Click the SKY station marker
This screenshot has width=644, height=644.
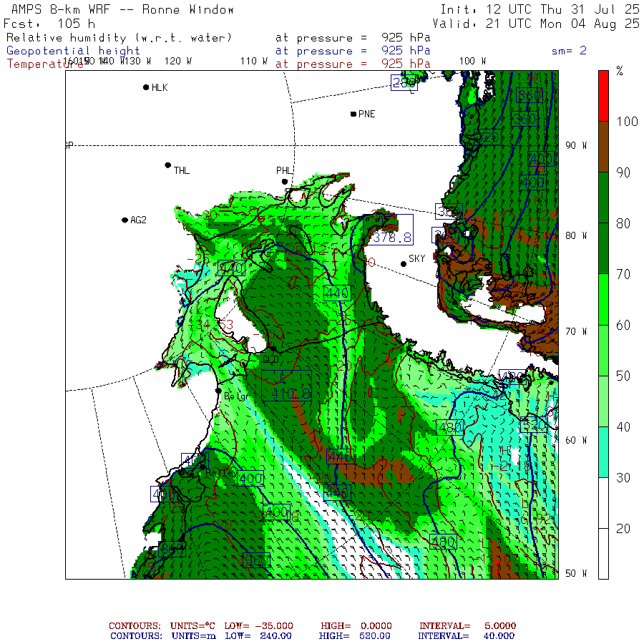404,264
